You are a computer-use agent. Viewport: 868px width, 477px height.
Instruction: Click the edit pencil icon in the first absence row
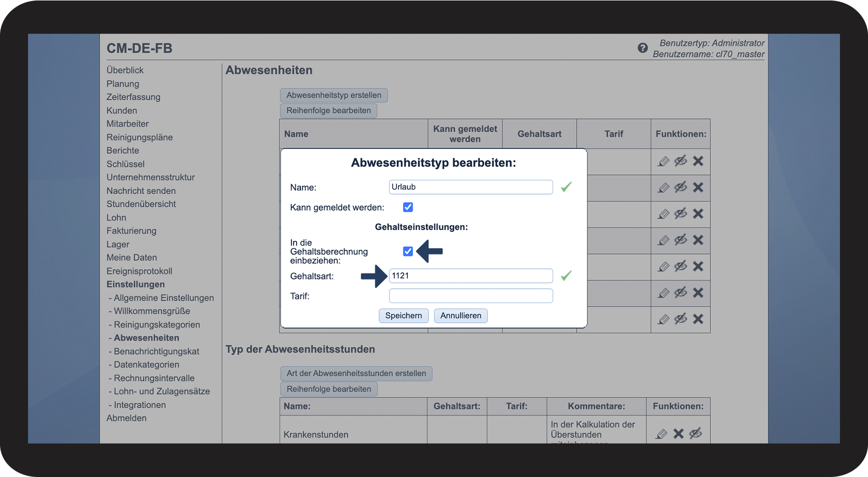(664, 161)
